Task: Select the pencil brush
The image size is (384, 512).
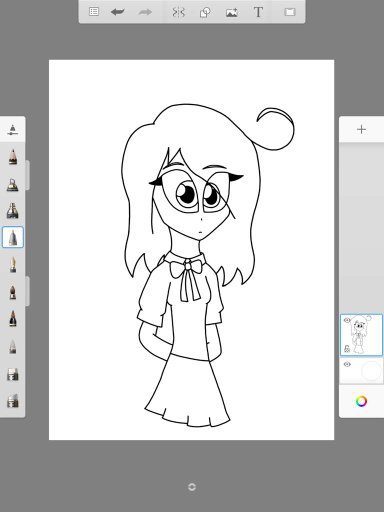Action: coord(13,157)
